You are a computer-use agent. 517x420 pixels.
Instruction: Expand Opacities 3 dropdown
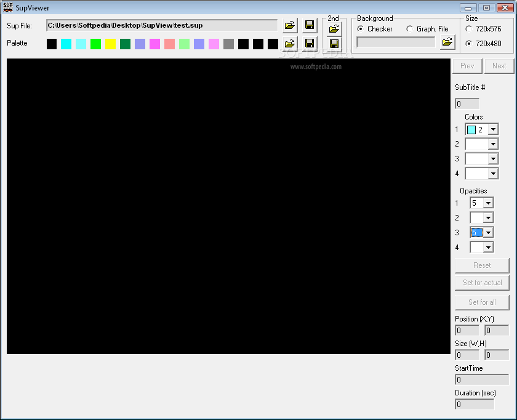click(x=488, y=233)
